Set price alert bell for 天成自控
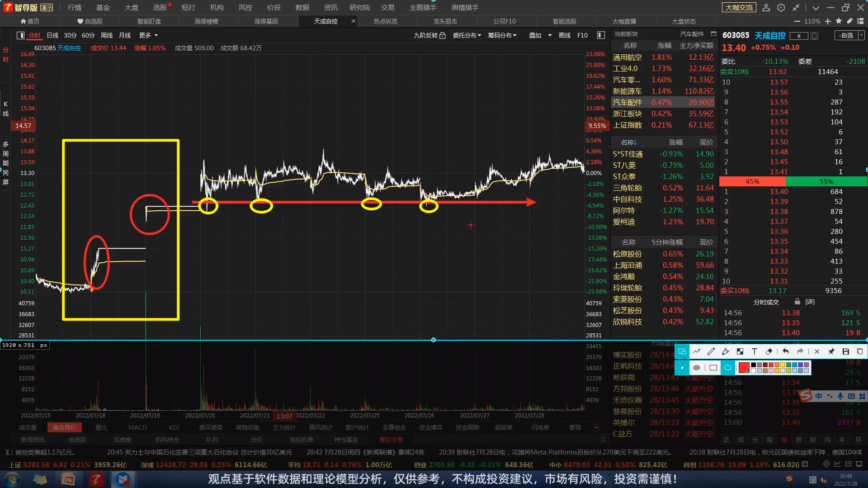 pyautogui.click(x=815, y=36)
